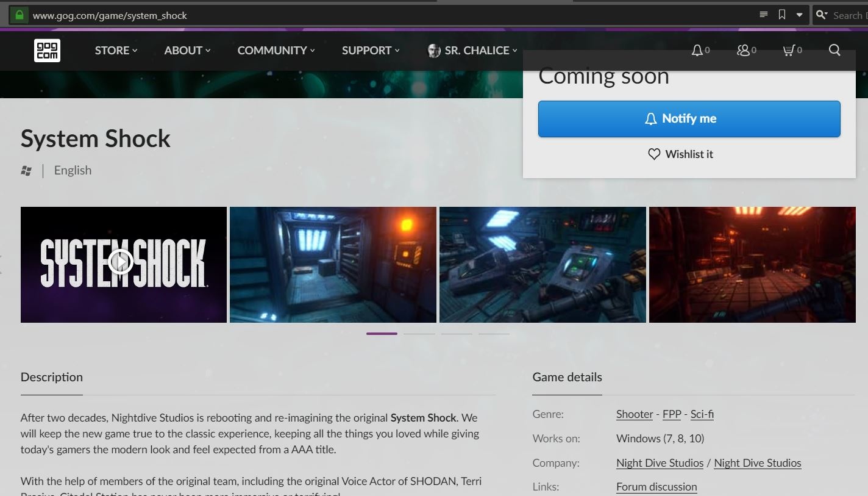This screenshot has height=496, width=868.
Task: Select the second gallery slider indicator
Action: pos(419,334)
